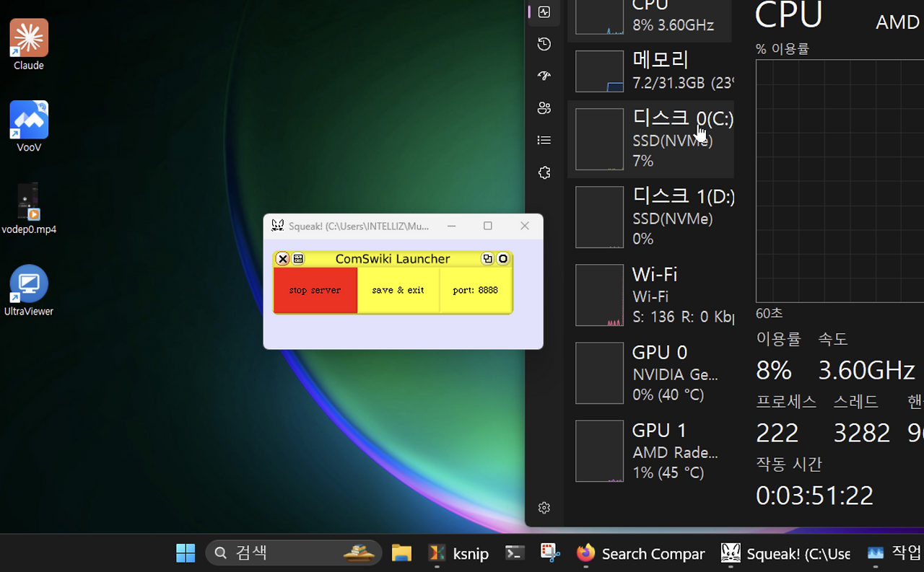Click the memory usage mini graph thumbnail

(600, 71)
